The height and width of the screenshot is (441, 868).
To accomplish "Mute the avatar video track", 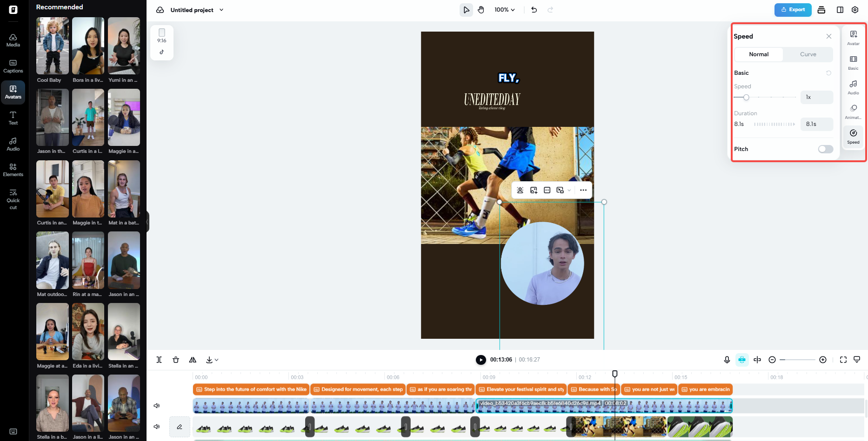I will pyautogui.click(x=157, y=406).
